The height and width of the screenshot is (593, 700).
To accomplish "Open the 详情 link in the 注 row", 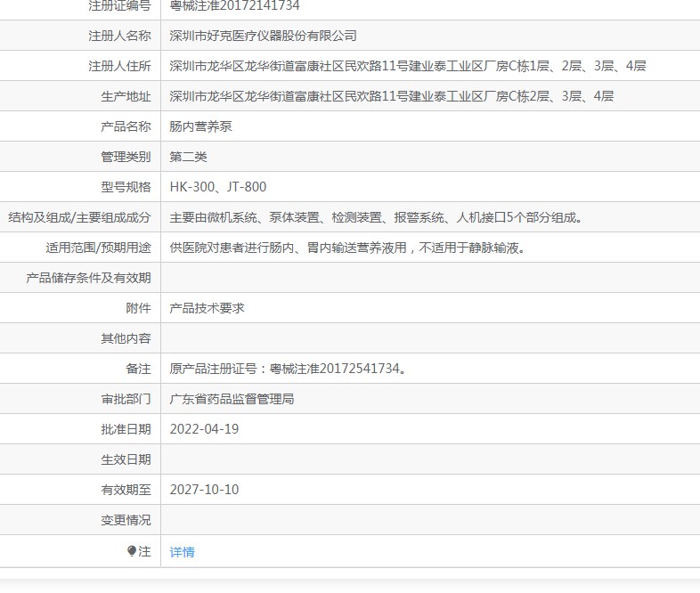I will 183,552.
